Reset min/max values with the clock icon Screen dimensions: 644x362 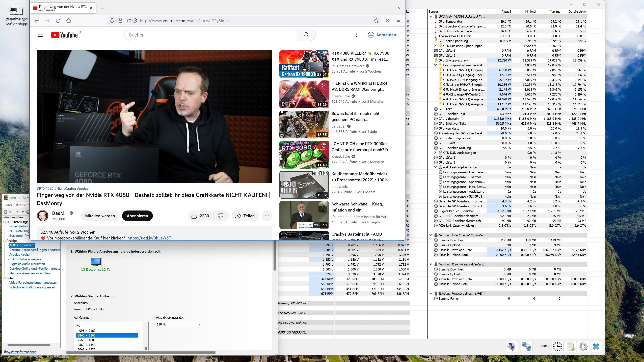pos(557,347)
